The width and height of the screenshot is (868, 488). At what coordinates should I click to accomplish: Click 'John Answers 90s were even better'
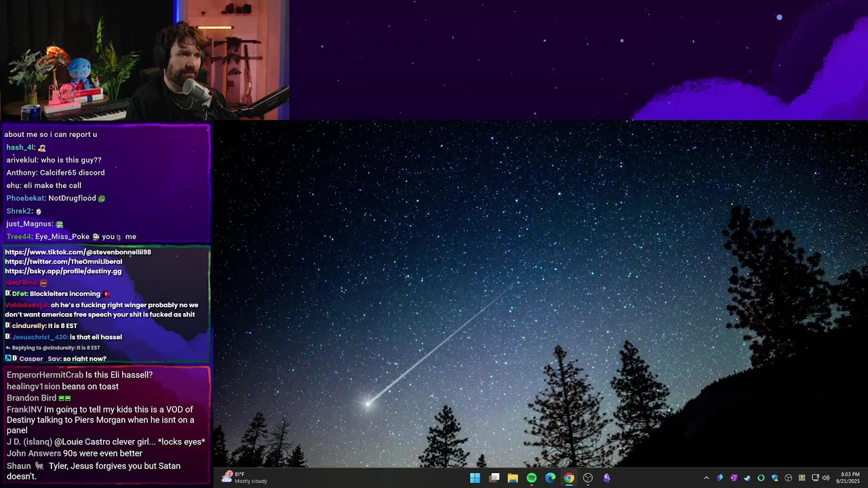click(75, 453)
